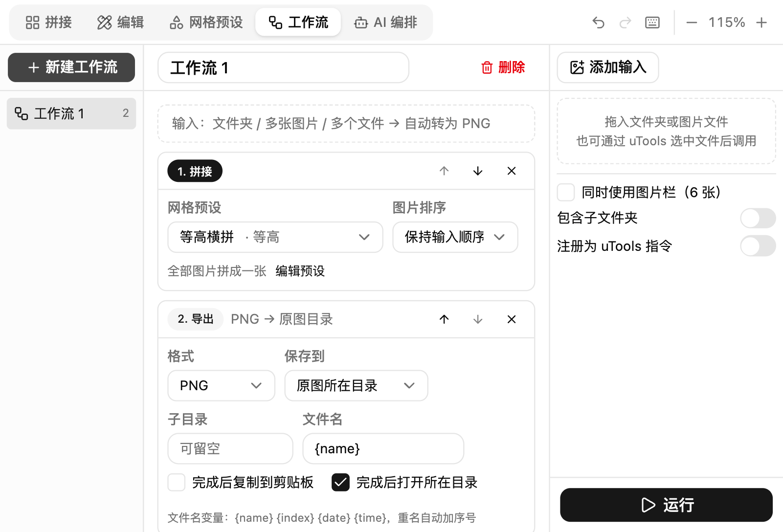This screenshot has width=783, height=532.
Task: Click the 添加输入 image icon button
Action: pos(608,67)
